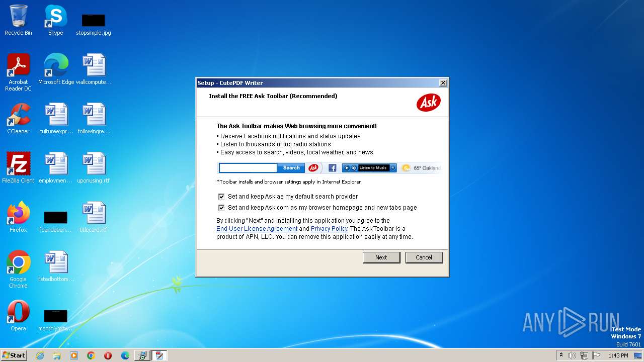
Task: Select the wallcompute document on desktop
Action: (94, 69)
